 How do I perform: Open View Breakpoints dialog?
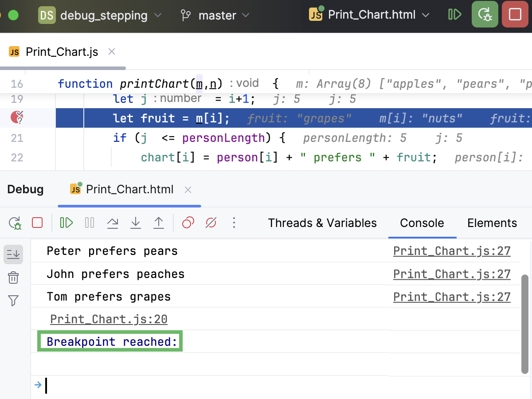click(188, 223)
